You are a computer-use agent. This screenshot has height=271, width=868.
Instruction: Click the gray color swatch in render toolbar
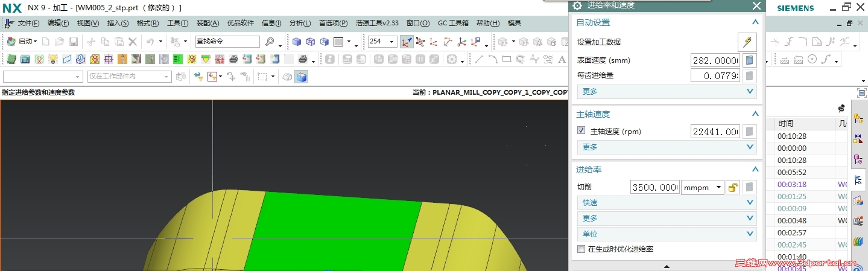338,42
